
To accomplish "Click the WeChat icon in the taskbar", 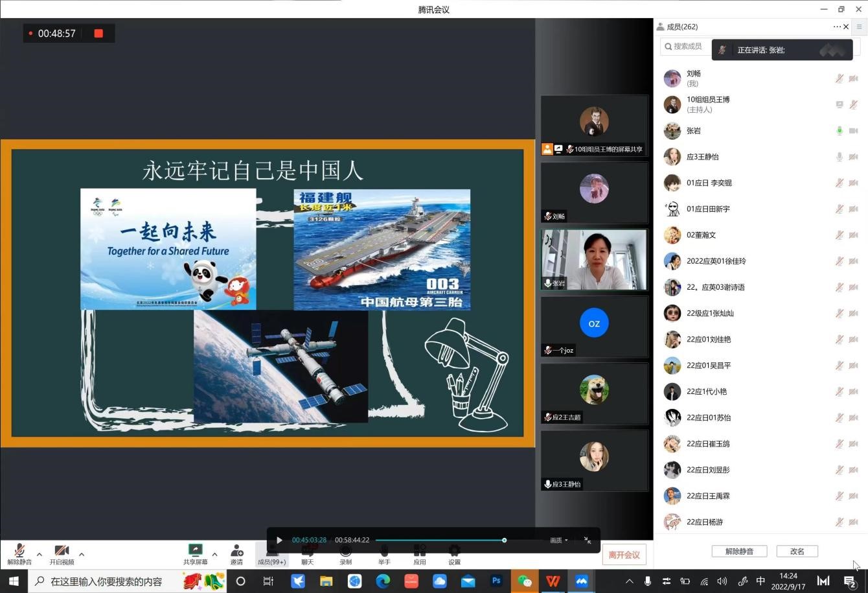I will pos(524,581).
